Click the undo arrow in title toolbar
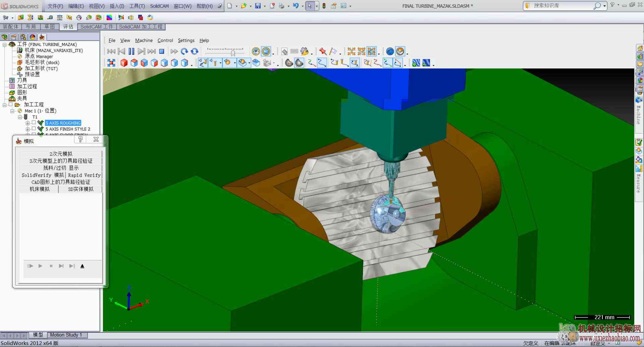 point(296,6)
